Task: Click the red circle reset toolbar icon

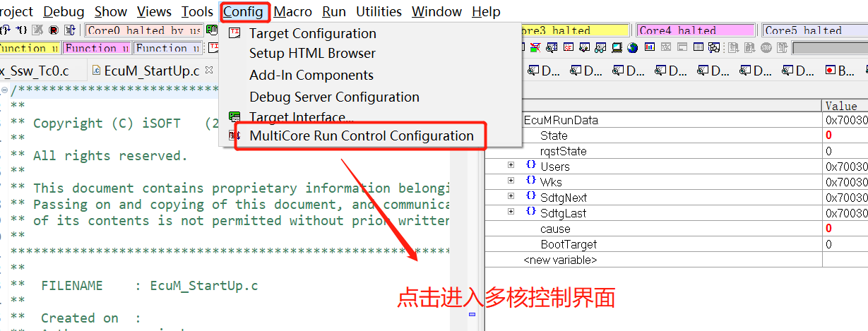Action: pos(54,30)
